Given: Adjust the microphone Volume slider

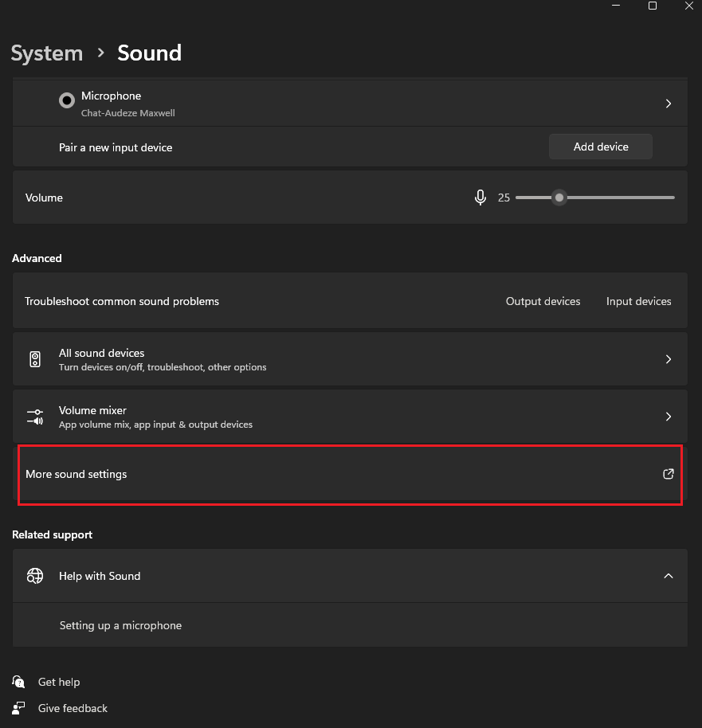Looking at the screenshot, I should (x=559, y=197).
